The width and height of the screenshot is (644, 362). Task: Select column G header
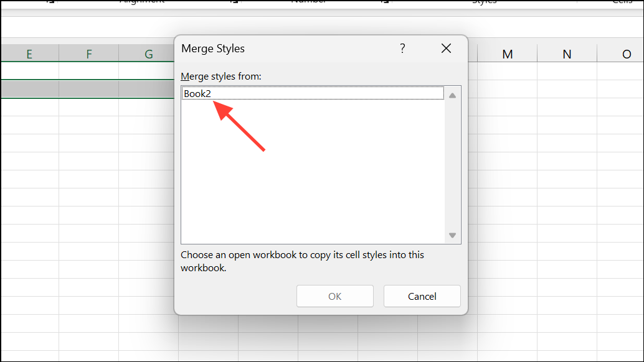coord(147,54)
